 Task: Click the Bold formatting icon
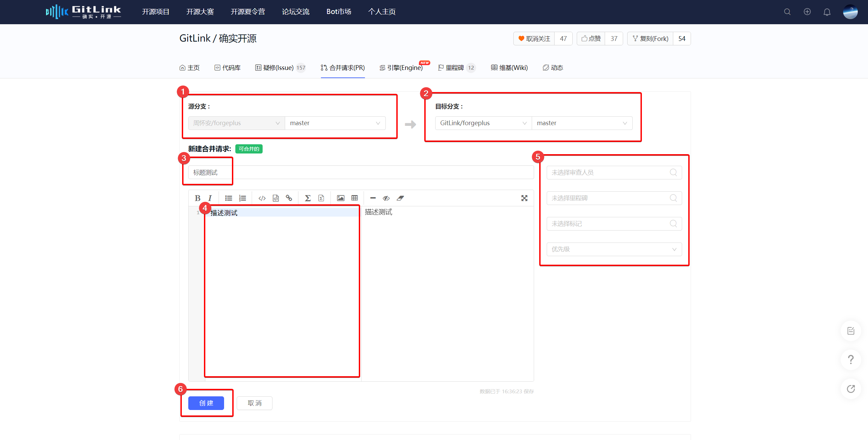tap(197, 198)
